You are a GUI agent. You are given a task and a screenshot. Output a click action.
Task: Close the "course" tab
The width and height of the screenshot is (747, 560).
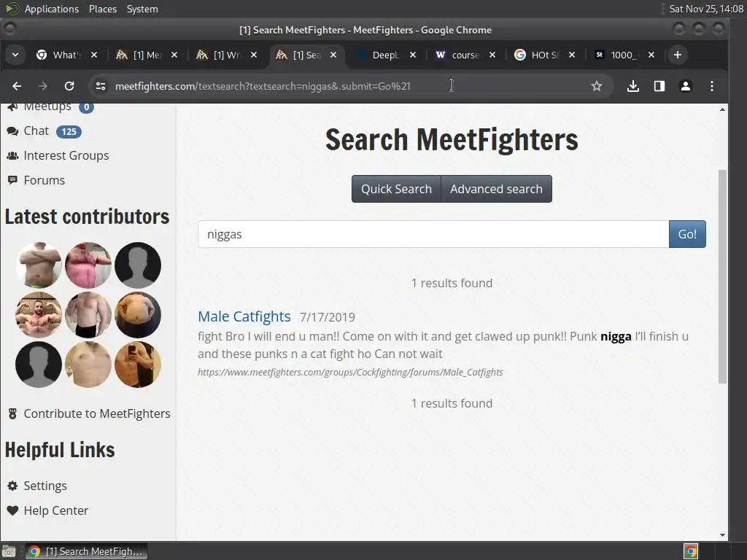pyautogui.click(x=492, y=55)
